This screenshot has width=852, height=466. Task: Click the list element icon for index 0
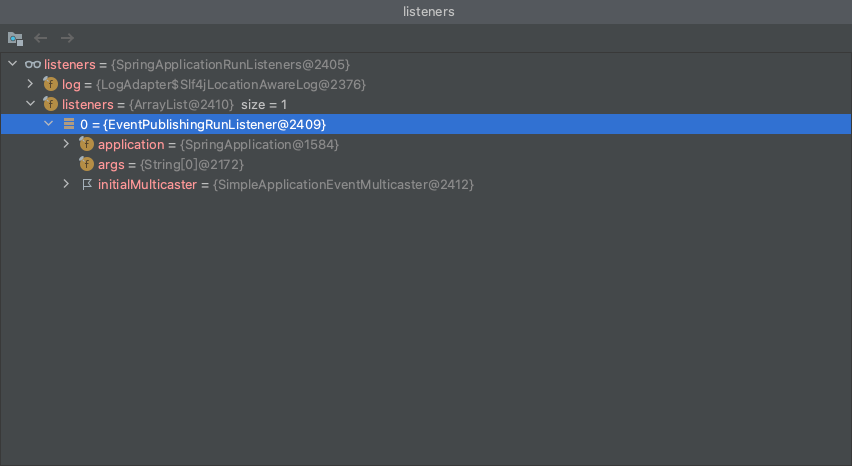point(69,124)
